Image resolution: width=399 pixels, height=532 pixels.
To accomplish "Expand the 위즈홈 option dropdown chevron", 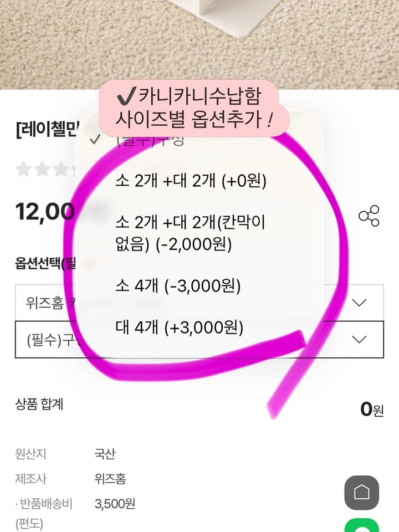I will point(359,303).
